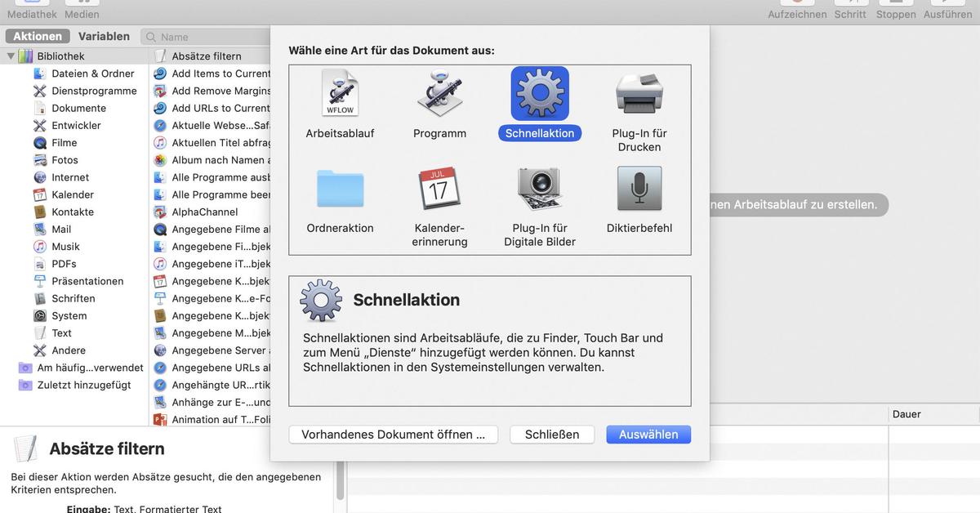Choose the Kalendererinnerung calendar icon
The width and height of the screenshot is (980, 513).
click(439, 189)
